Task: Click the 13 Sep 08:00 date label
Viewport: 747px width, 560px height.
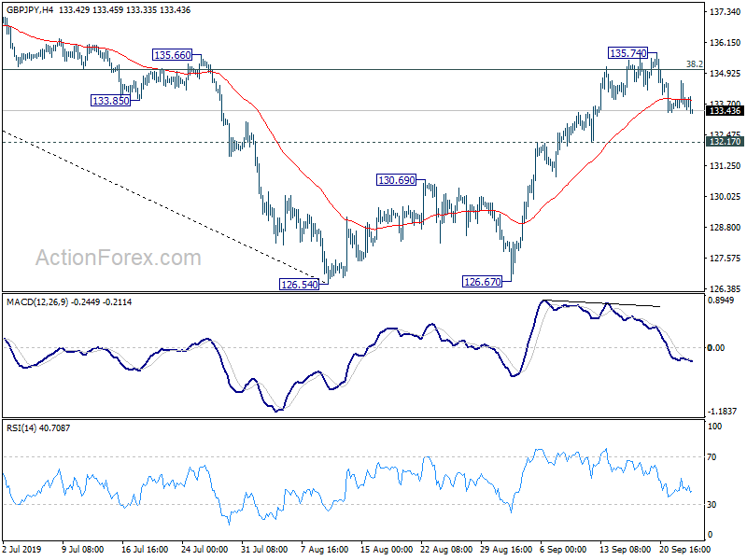Action: pyautogui.click(x=626, y=549)
